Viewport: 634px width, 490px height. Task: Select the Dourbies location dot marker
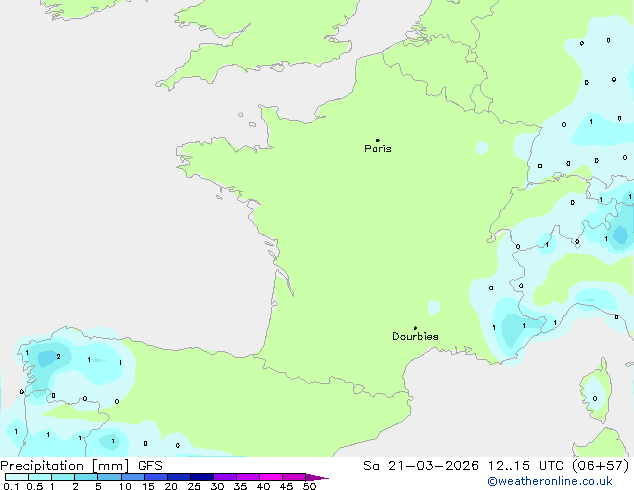tap(415, 328)
